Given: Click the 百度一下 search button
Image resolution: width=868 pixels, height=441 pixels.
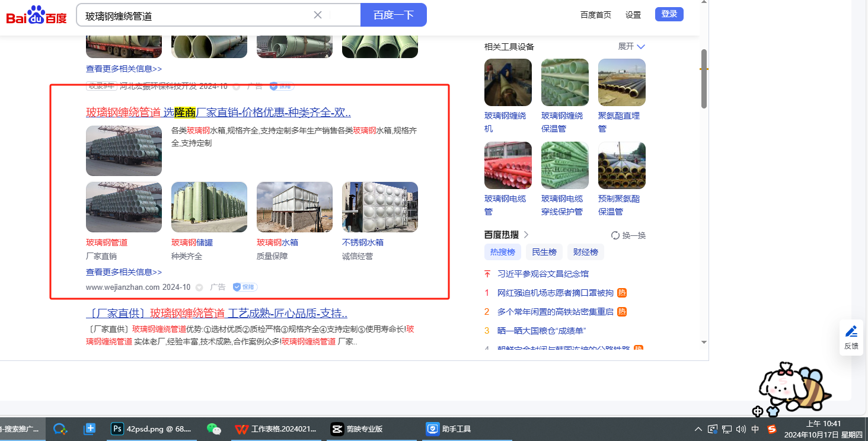Looking at the screenshot, I should 394,15.
